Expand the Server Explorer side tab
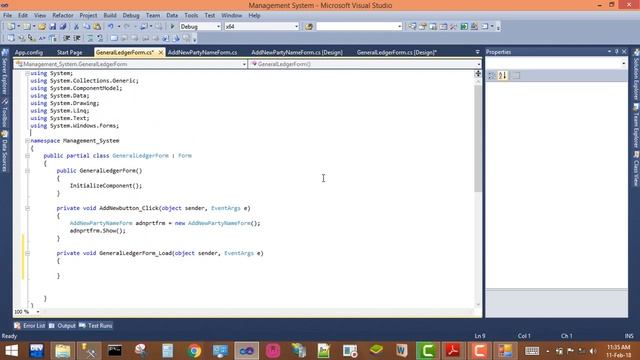This screenshot has width=640, height=360. 5,71
